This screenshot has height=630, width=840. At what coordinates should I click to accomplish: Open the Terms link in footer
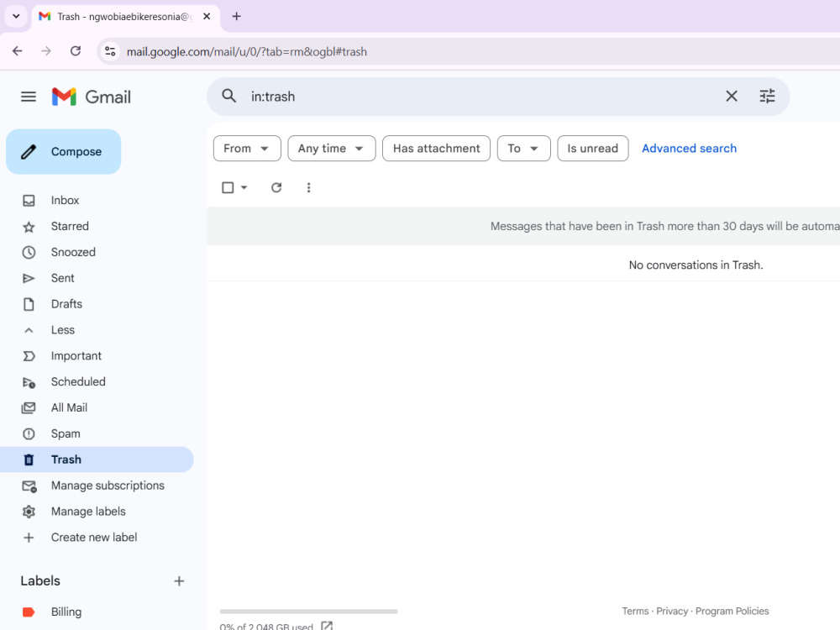click(635, 612)
